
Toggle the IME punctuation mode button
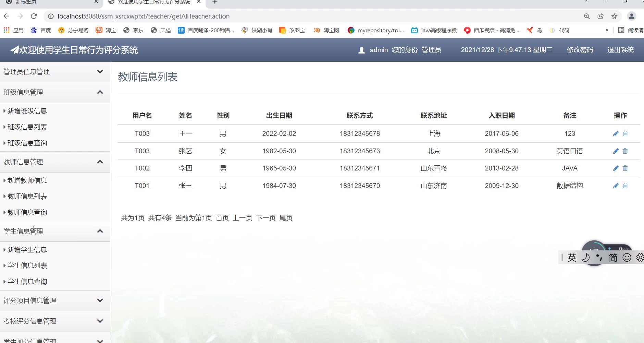click(x=599, y=257)
